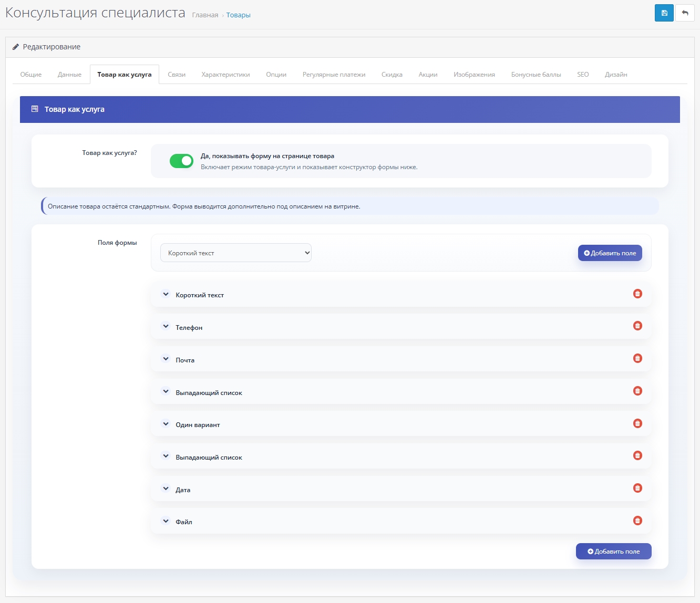Click the Один вариант field label
This screenshot has height=603, width=700.
[x=198, y=425]
